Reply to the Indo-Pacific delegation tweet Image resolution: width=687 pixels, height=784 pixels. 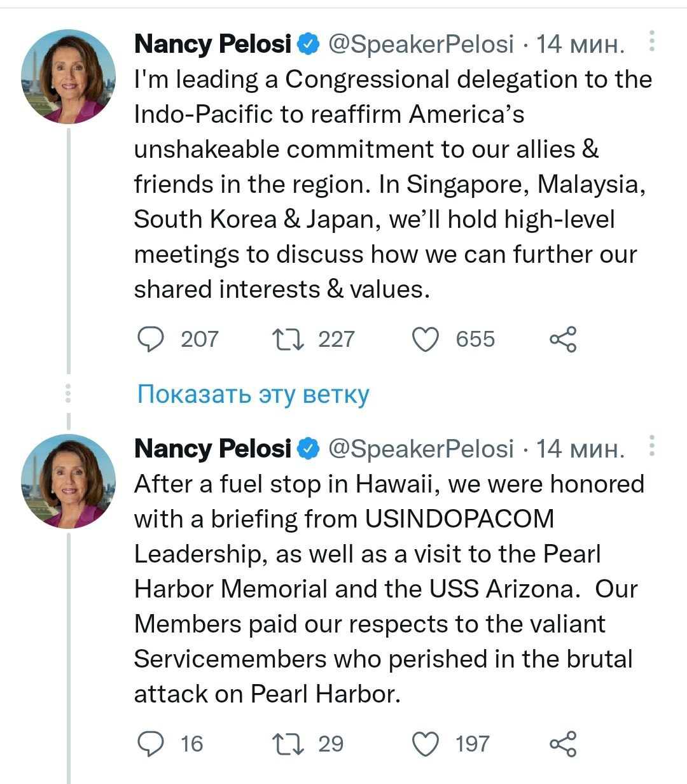click(151, 339)
